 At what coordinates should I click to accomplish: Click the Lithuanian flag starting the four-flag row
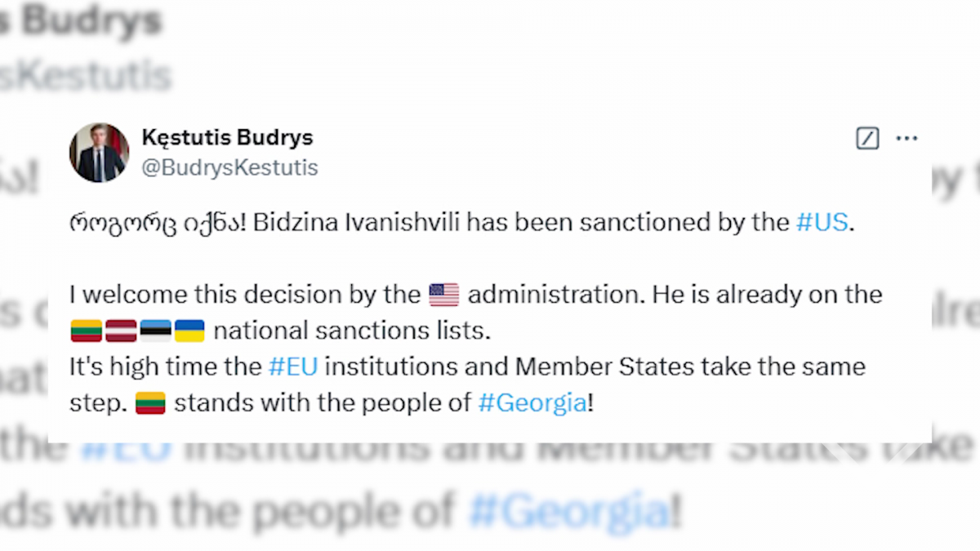point(86,331)
